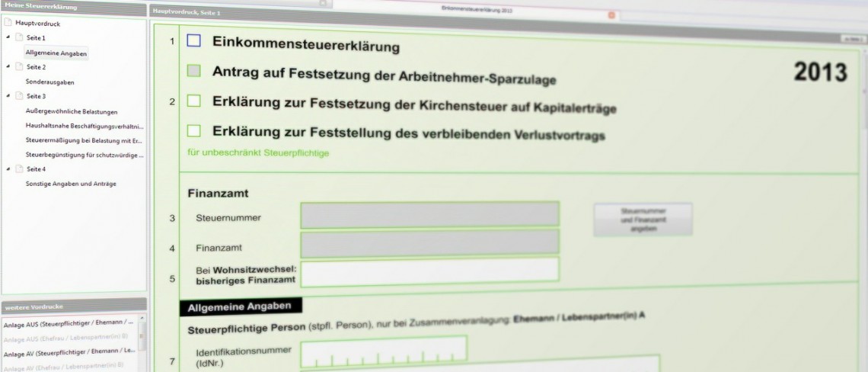Open Sonstige Angaben und Anträge

coord(71,184)
